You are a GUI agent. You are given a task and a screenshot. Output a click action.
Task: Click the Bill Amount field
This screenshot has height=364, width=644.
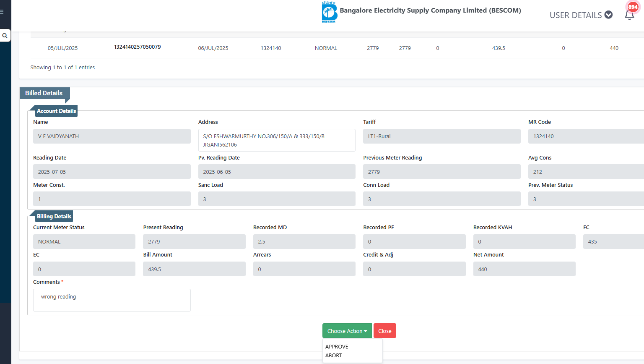(x=194, y=269)
